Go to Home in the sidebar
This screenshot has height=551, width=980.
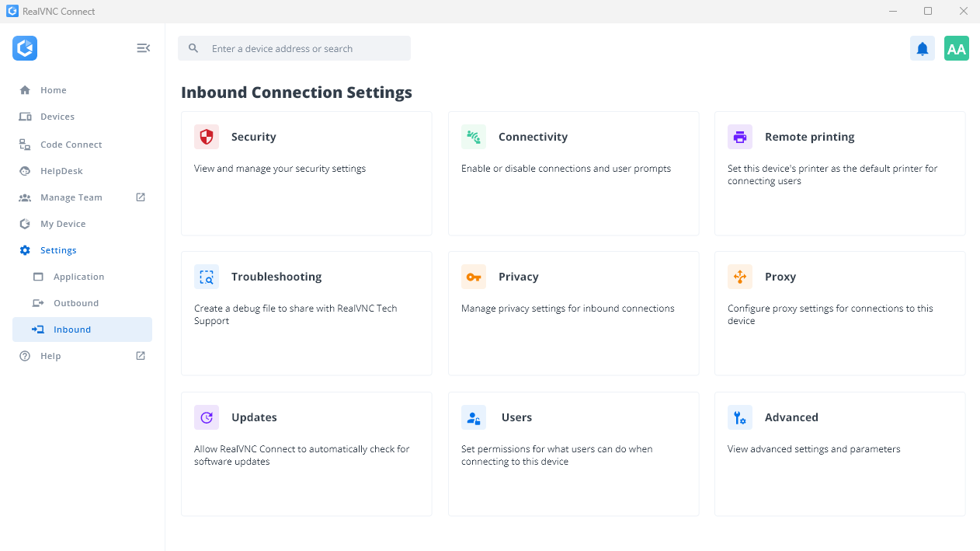[53, 90]
